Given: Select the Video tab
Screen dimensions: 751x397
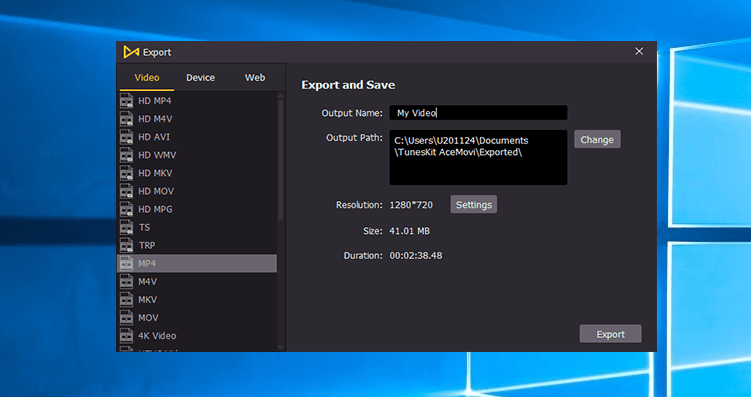Looking at the screenshot, I should [x=147, y=78].
